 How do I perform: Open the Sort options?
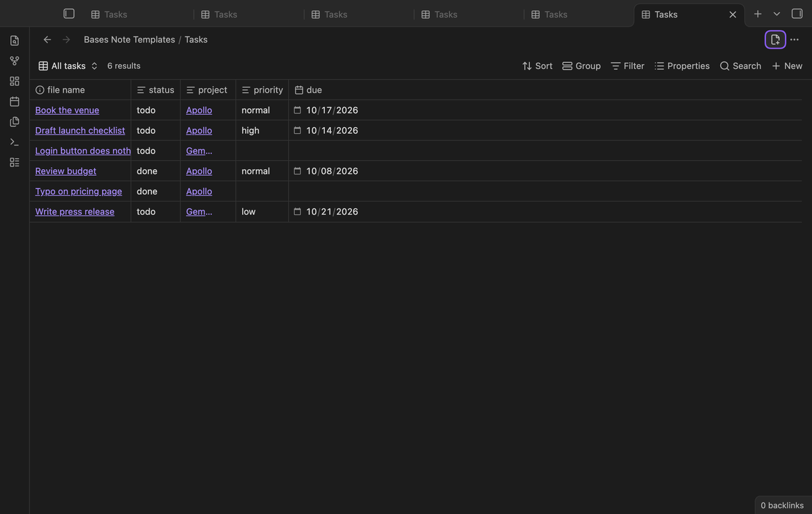537,66
